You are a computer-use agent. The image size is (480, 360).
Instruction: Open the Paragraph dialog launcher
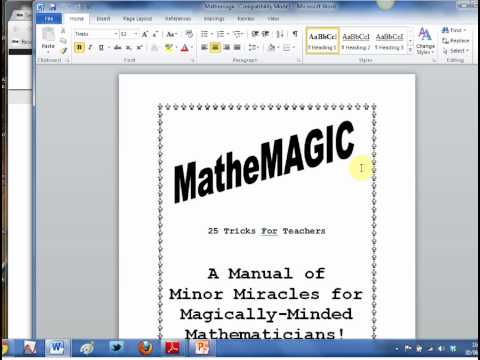[298, 60]
